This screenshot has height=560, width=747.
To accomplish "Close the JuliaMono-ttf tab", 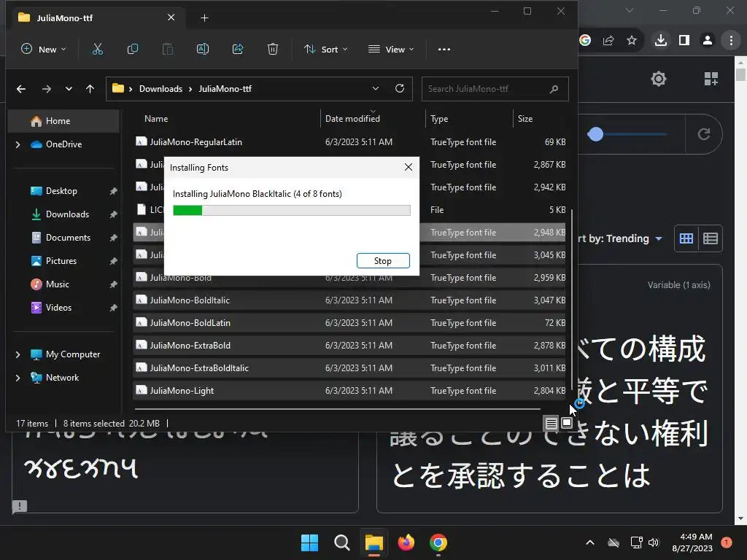I will [x=171, y=17].
